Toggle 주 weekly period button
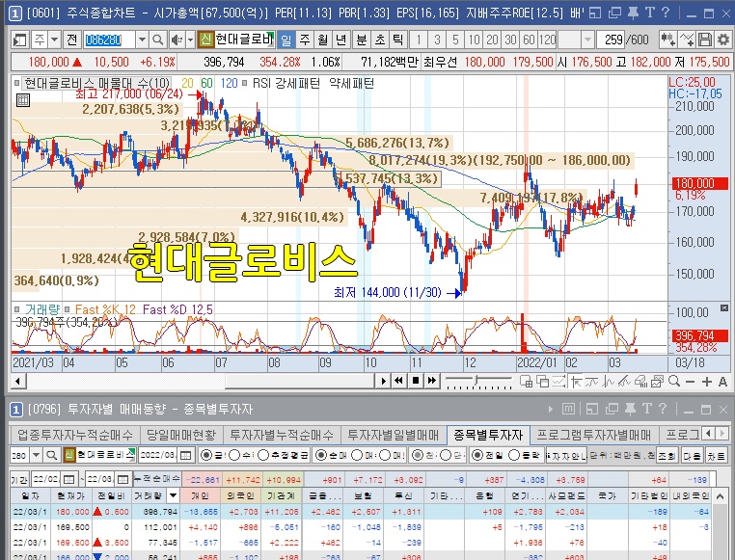Image resolution: width=735 pixels, height=560 pixels. point(305,40)
